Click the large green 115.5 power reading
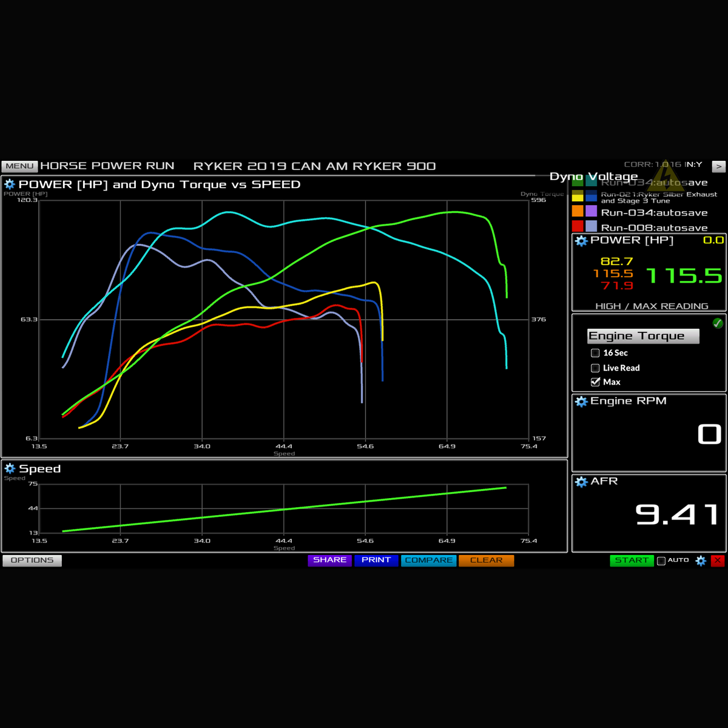728x728 pixels. click(x=684, y=276)
